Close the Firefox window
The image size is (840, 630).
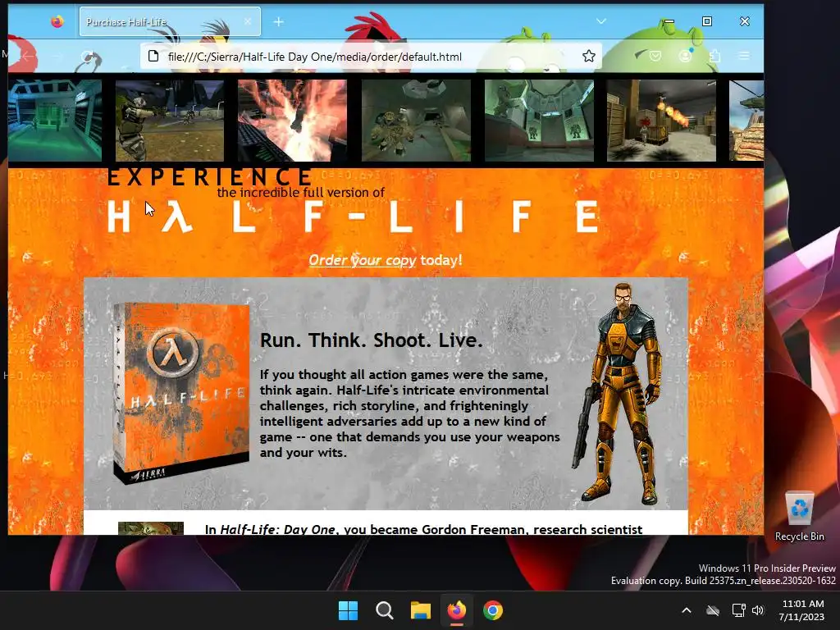click(x=745, y=21)
